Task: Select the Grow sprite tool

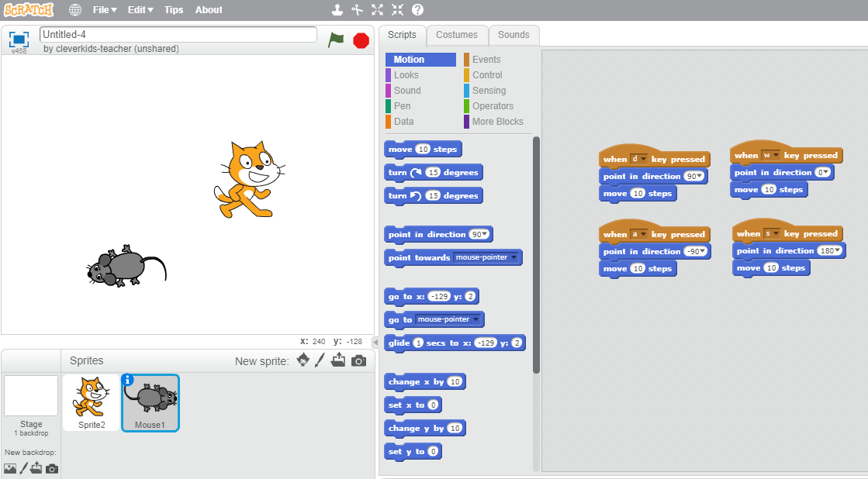Action: pyautogui.click(x=377, y=9)
